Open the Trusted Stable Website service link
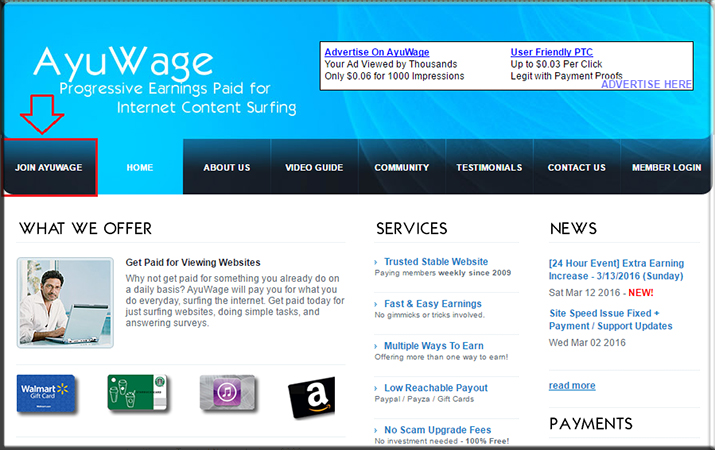Viewport: 715px width, 450px height. [436, 262]
